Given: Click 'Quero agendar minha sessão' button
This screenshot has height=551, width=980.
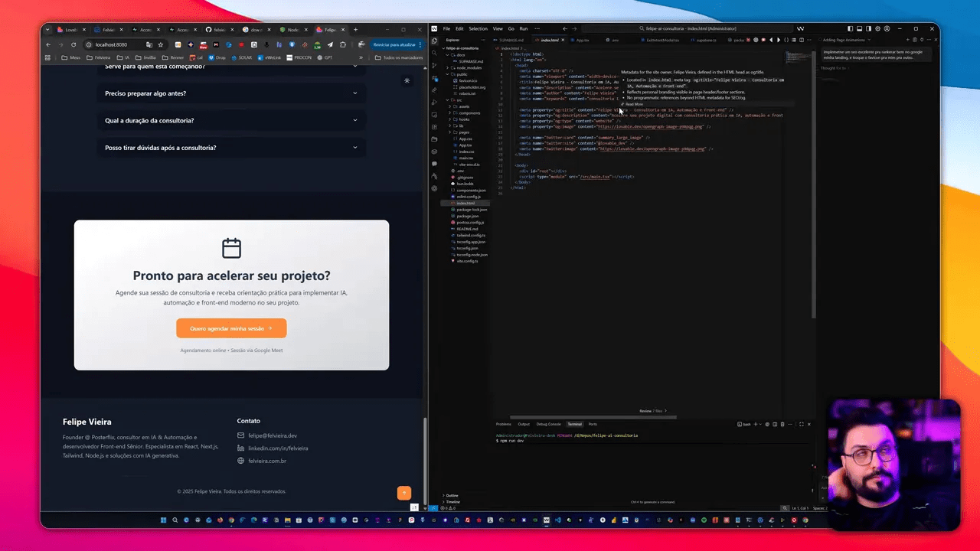Looking at the screenshot, I should tap(231, 328).
